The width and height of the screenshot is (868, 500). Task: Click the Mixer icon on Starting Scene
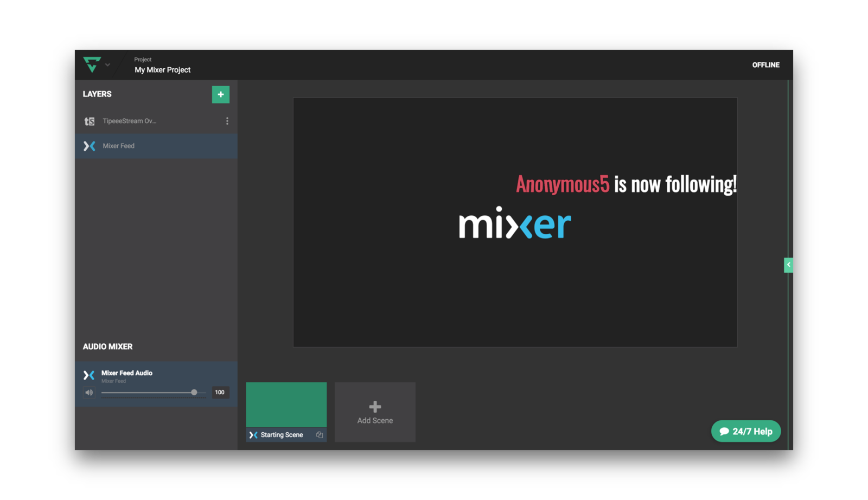pyautogui.click(x=253, y=435)
